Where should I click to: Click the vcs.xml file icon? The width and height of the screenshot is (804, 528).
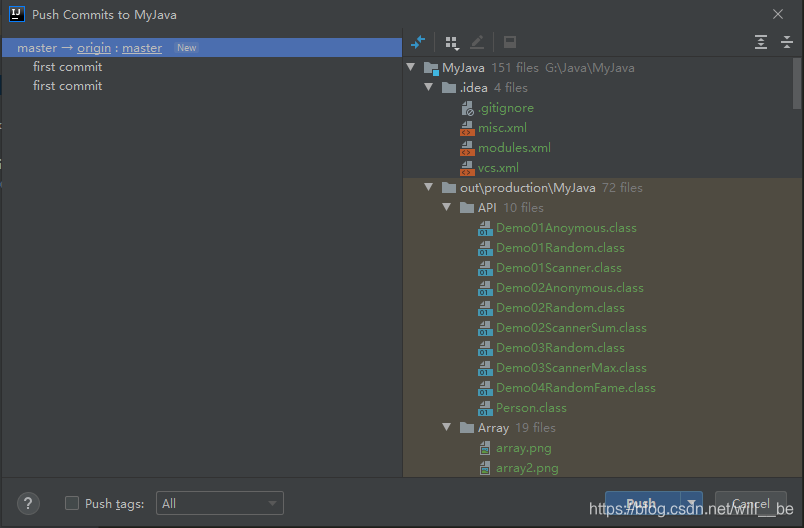click(x=467, y=168)
